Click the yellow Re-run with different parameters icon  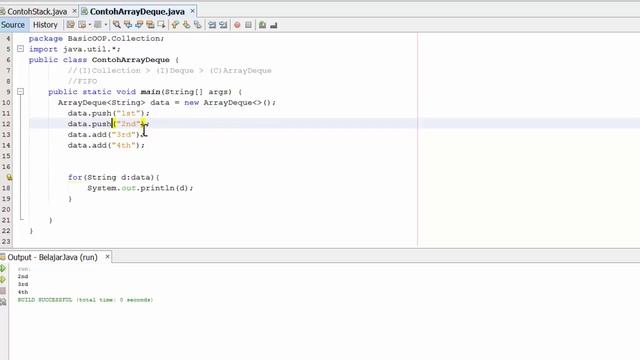tap(3, 280)
